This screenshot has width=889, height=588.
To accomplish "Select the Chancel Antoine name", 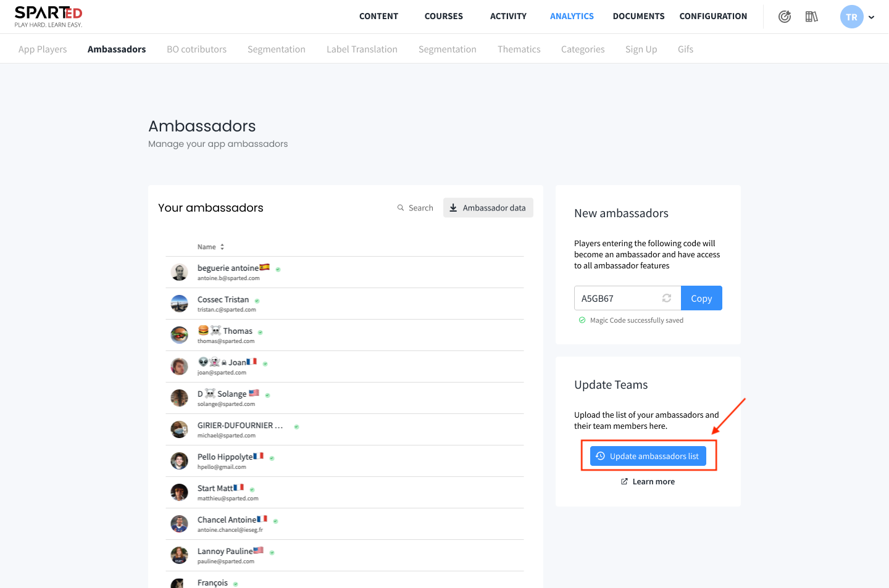I will pos(227,520).
